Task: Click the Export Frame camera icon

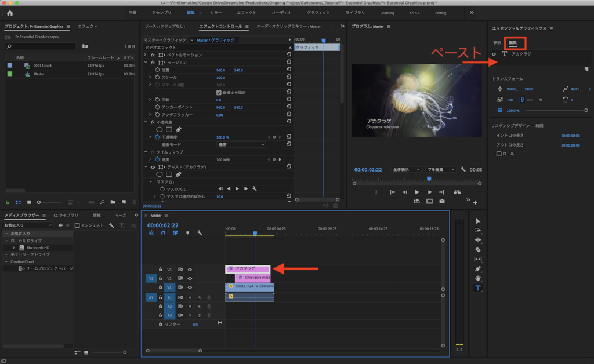Action: (x=442, y=201)
